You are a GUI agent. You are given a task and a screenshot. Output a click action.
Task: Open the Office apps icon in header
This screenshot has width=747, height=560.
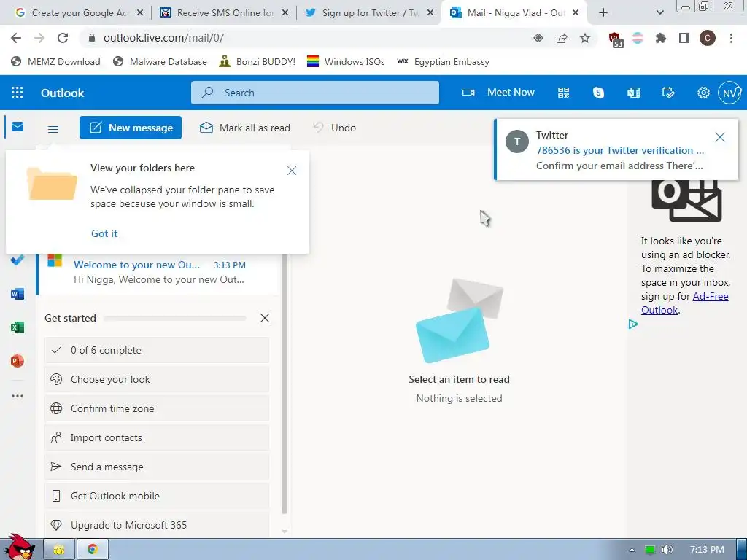[x=634, y=93]
